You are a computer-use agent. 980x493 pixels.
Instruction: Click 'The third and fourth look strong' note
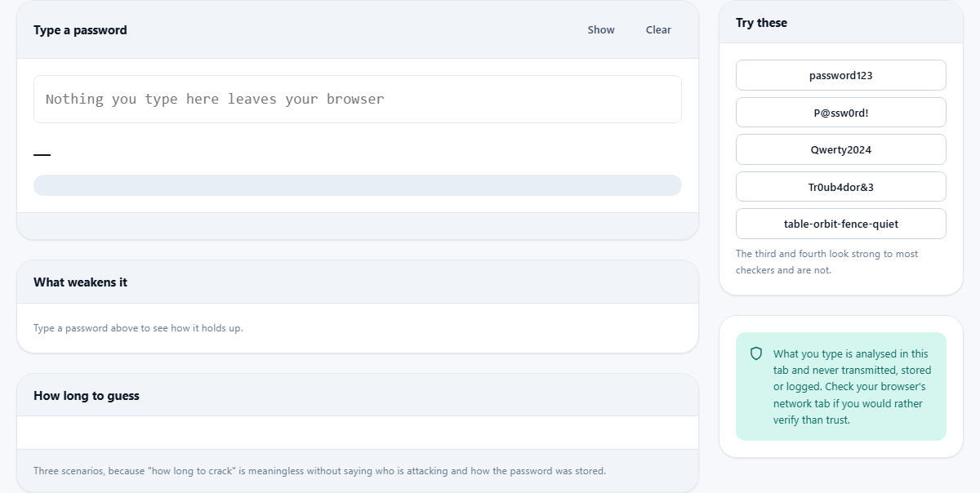point(827,262)
